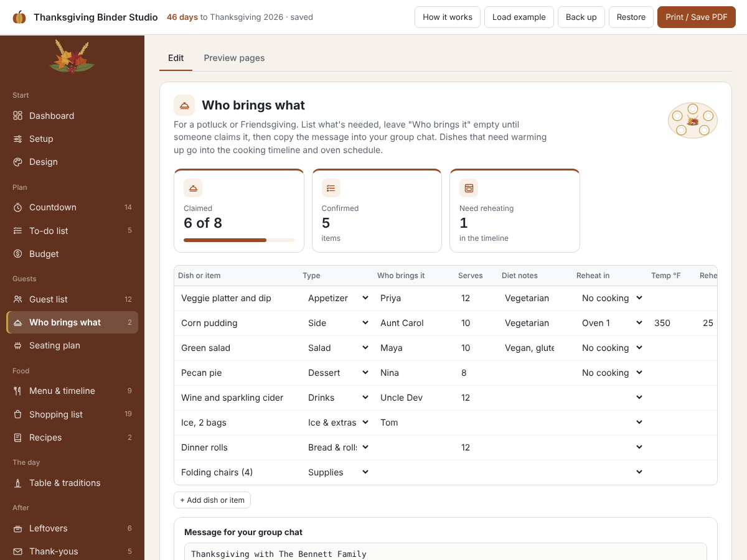747x560 pixels.
Task: Click the Need reheating oven icon
Action: [x=469, y=188]
